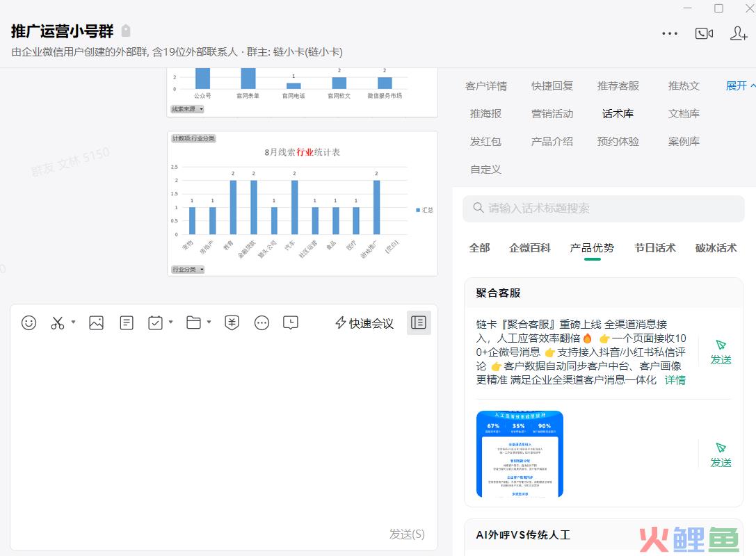756x556 pixels.
Task: Select the 破冰话术 category
Action: 716,248
